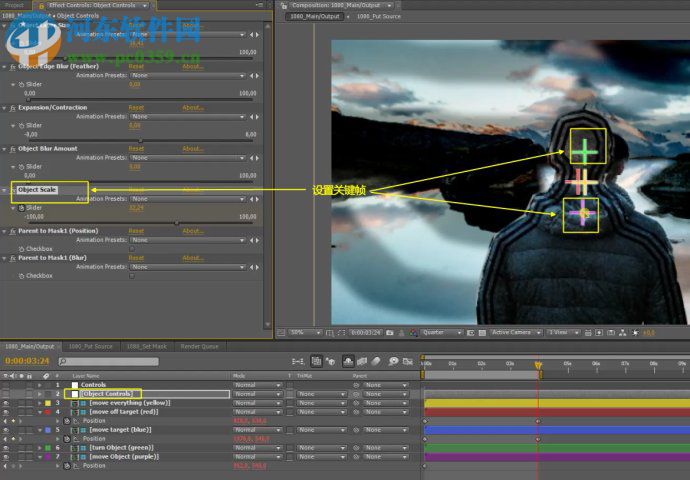Image resolution: width=690 pixels, height=480 pixels.
Task: Click stopwatch for Object Scale Slider
Action: pyautogui.click(x=21, y=208)
